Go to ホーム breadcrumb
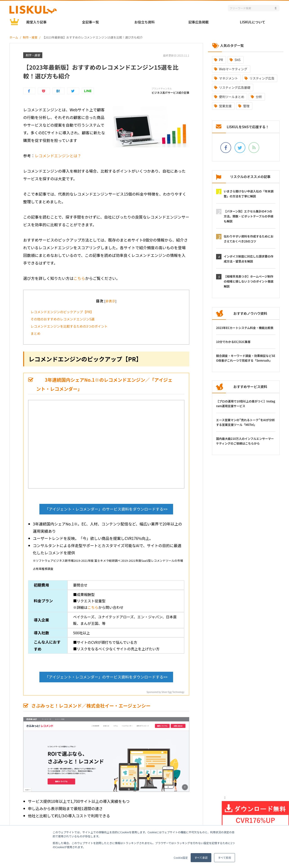This screenshot has width=289, height=868. 14,37
